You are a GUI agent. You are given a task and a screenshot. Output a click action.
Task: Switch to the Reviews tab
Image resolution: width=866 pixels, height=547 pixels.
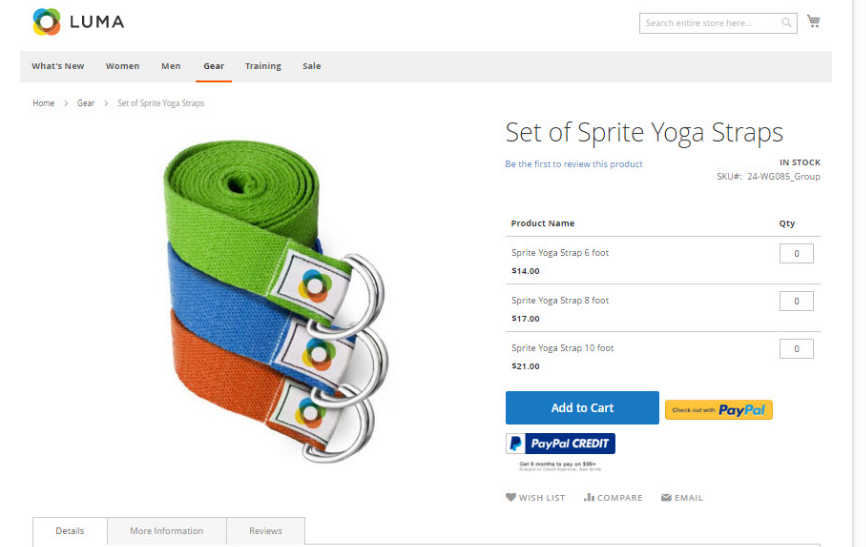(266, 531)
